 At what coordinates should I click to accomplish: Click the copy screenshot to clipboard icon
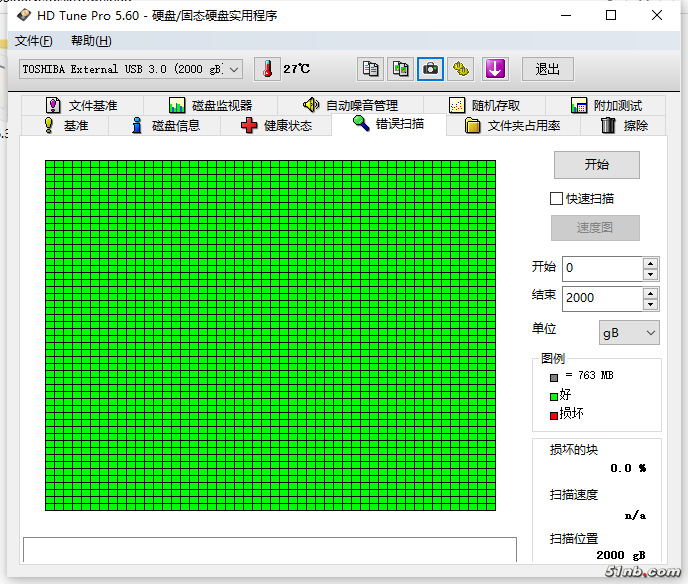coord(400,69)
